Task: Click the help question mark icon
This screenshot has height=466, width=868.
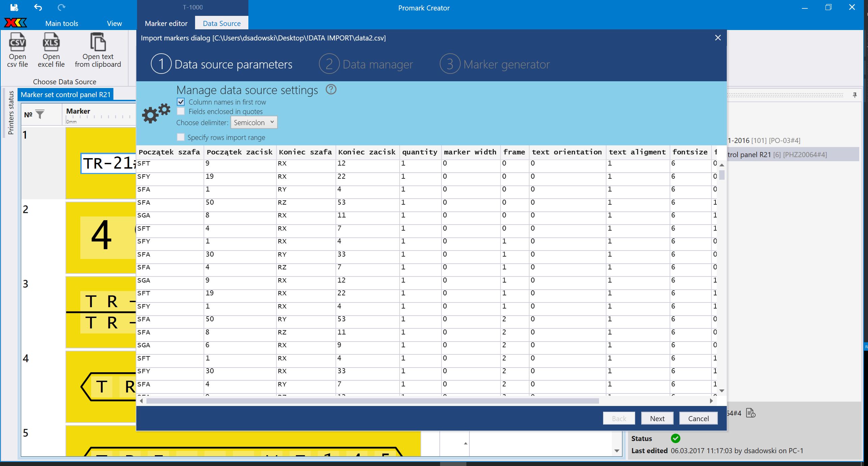Action: click(331, 89)
